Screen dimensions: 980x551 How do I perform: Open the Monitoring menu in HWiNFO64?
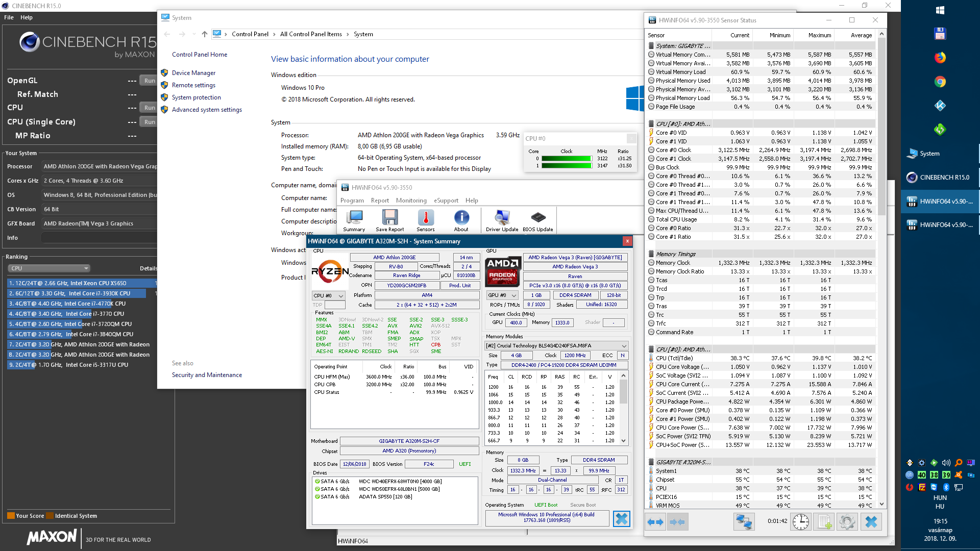pyautogui.click(x=411, y=201)
